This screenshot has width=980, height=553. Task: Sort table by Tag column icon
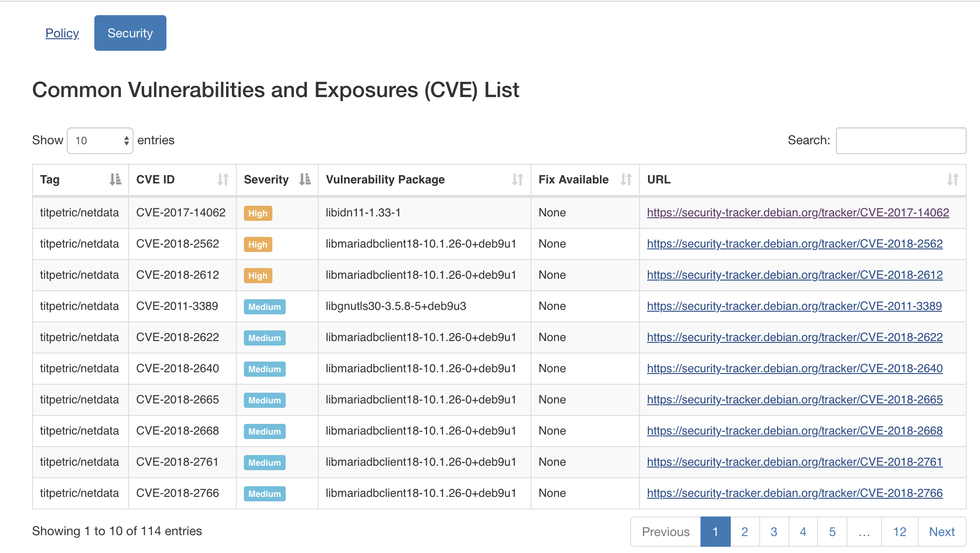click(115, 179)
